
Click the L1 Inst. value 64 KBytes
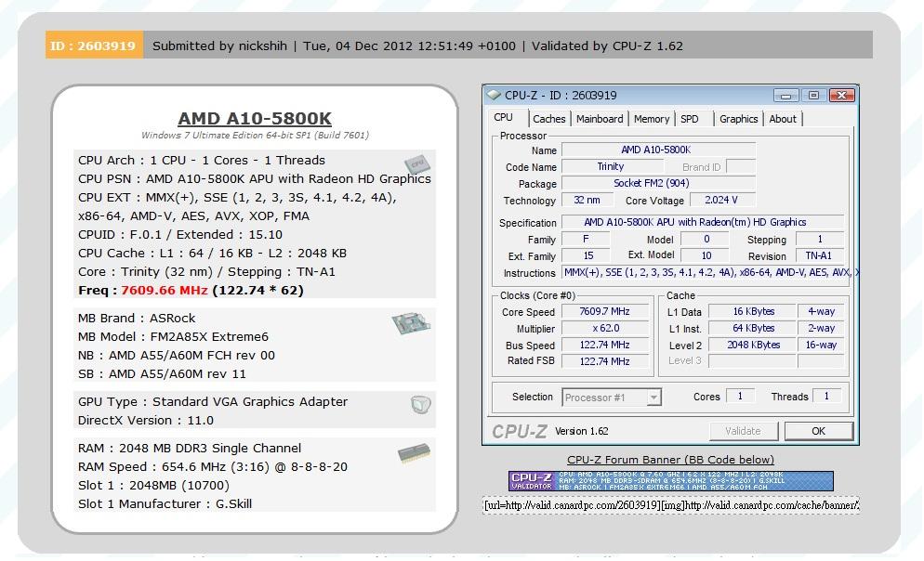pyautogui.click(x=752, y=328)
